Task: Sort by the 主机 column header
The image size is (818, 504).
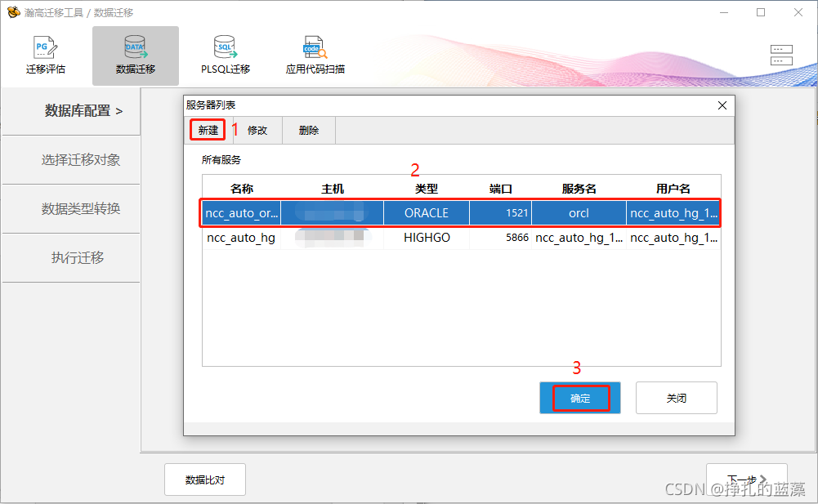Action: pos(333,189)
